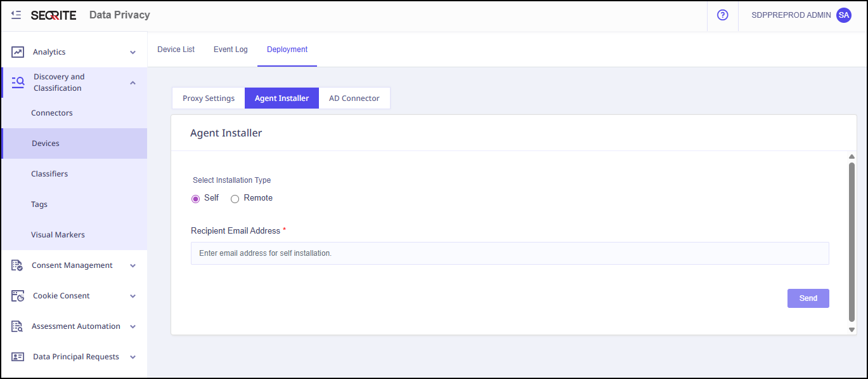Image resolution: width=868 pixels, height=379 pixels.
Task: Click the Analytics chart icon
Action: (x=18, y=52)
